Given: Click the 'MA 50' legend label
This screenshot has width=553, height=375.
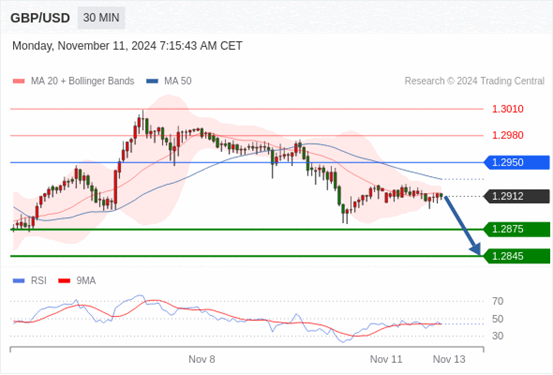Looking at the screenshot, I should [x=178, y=81].
